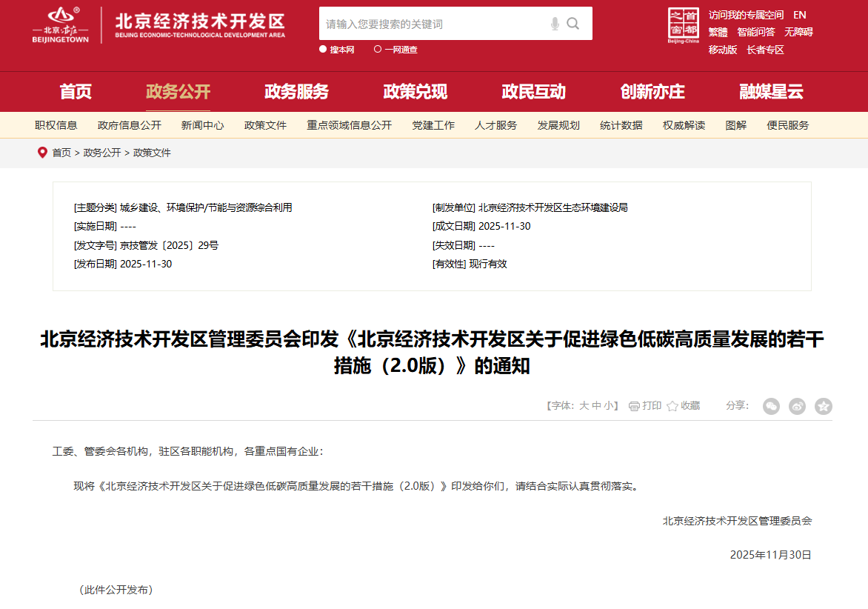Click the magnifying glass search icon

(573, 24)
